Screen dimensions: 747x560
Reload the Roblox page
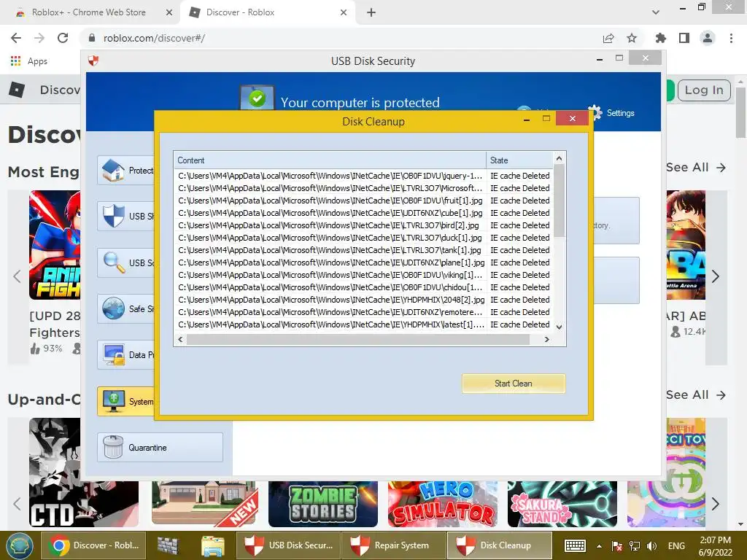pos(63,38)
